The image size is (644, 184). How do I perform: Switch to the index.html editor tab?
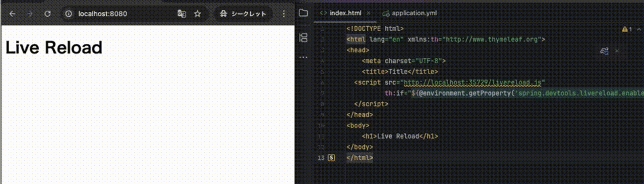click(345, 13)
